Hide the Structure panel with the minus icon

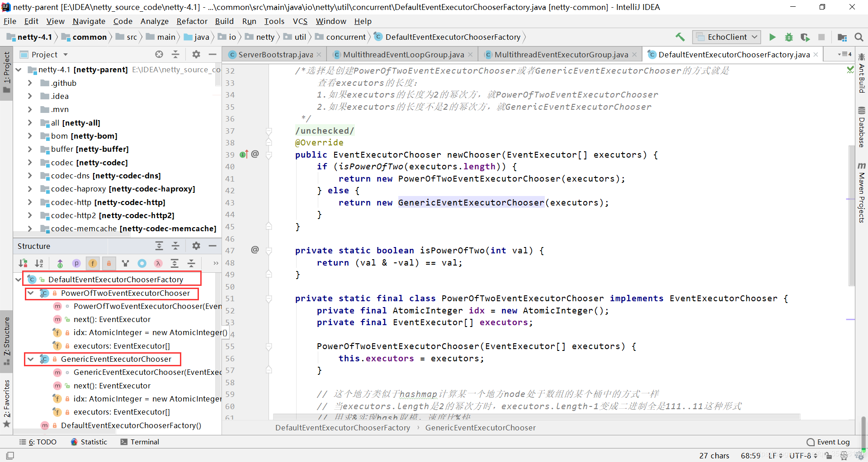212,246
